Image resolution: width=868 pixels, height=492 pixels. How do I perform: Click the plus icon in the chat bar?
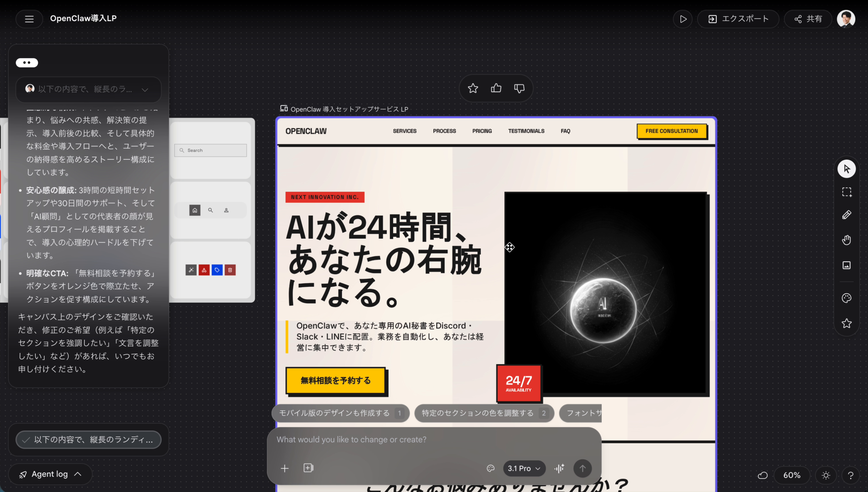(285, 468)
